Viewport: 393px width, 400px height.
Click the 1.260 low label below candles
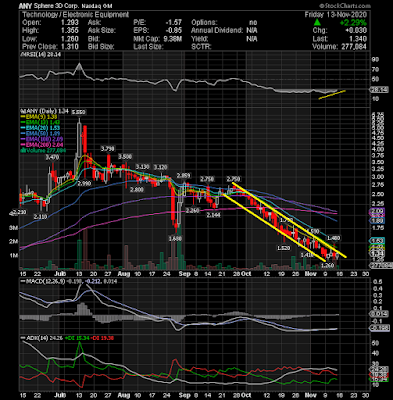coord(327,265)
